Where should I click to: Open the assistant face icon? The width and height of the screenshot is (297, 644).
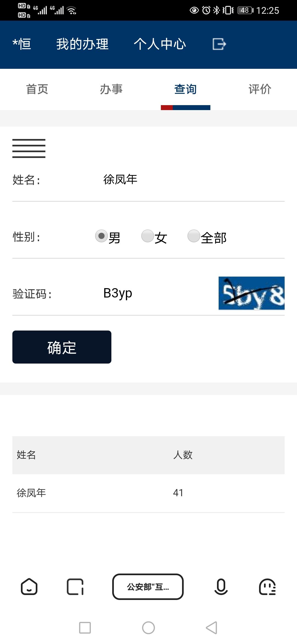pos(267,587)
